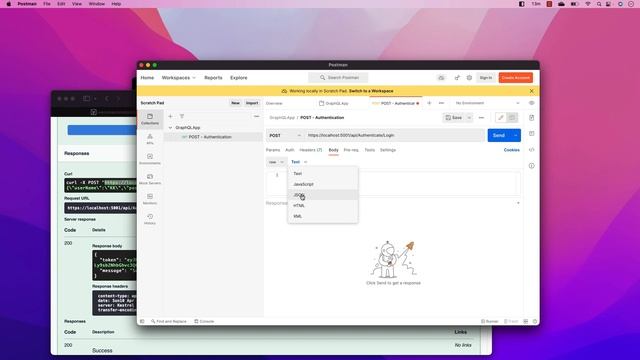Viewport: 640px width, 360px height.
Task: Click the request URL field
Action: click(x=394, y=135)
